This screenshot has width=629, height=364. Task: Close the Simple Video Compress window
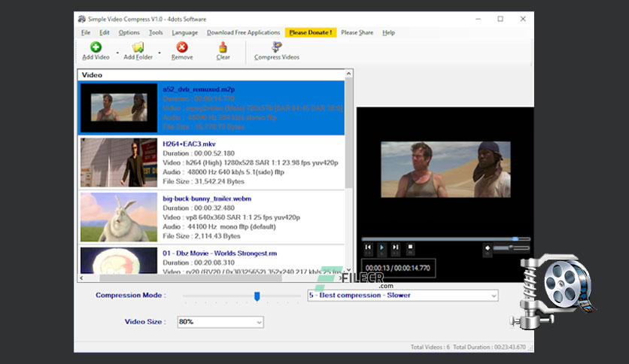coord(523,19)
